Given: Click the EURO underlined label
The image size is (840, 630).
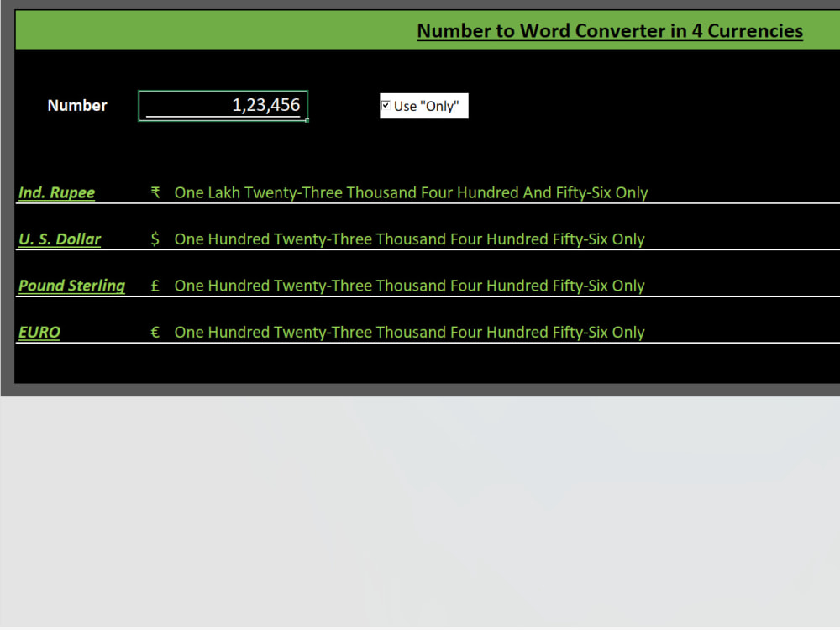Looking at the screenshot, I should click(x=39, y=332).
